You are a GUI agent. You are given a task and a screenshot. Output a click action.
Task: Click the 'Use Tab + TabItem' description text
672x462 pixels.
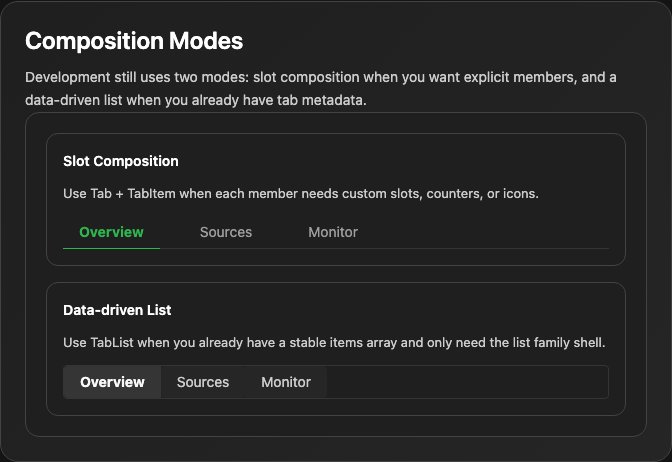click(301, 194)
